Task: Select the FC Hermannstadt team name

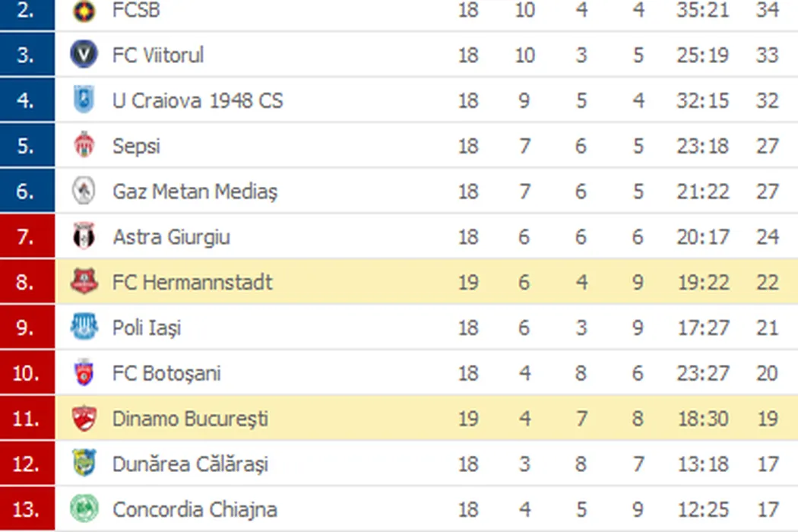Action: 192,282
